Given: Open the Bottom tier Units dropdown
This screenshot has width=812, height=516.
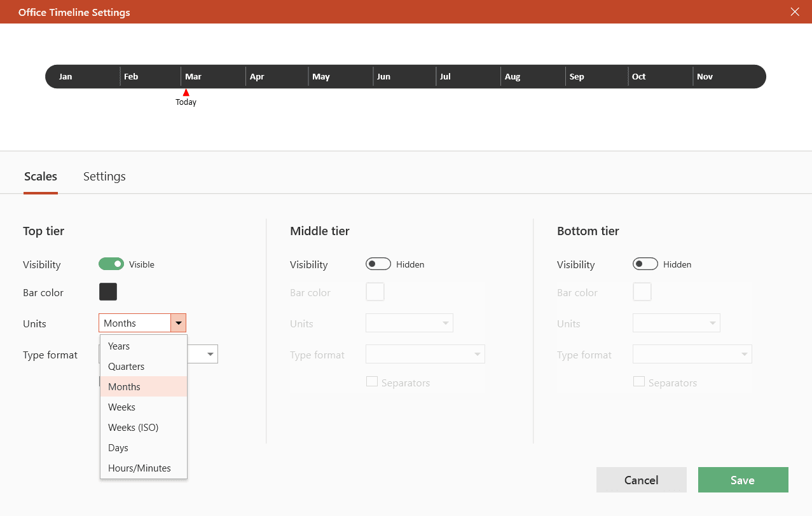Looking at the screenshot, I should click(677, 323).
